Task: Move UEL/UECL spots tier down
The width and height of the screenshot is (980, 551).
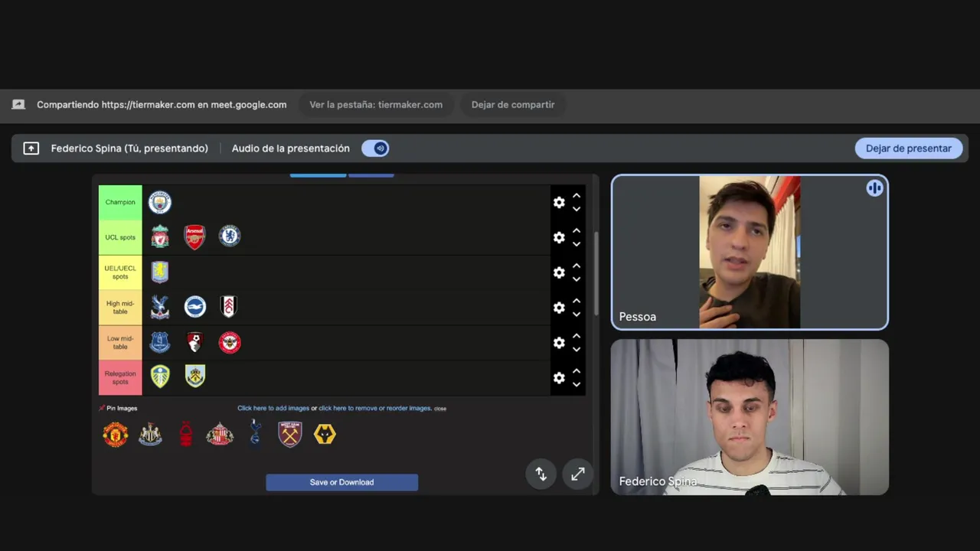Action: click(x=577, y=279)
